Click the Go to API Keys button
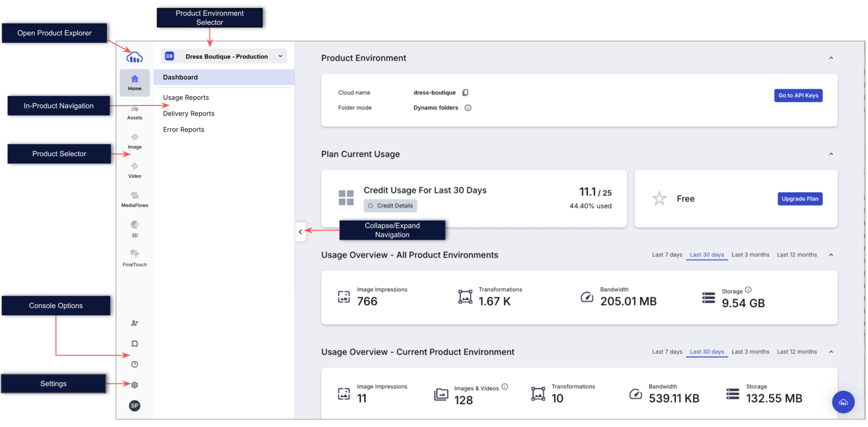This screenshot has width=868, height=427. tap(798, 95)
